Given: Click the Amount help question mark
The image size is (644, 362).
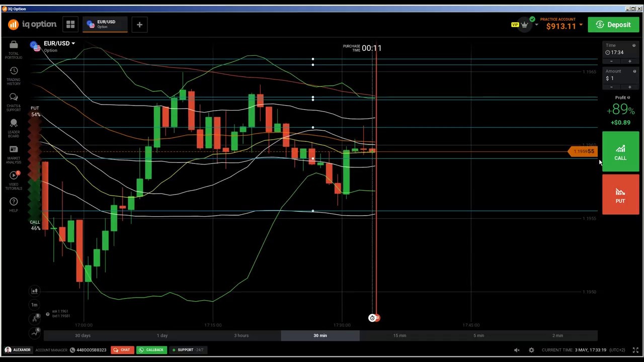Looking at the screenshot, I should [x=634, y=71].
